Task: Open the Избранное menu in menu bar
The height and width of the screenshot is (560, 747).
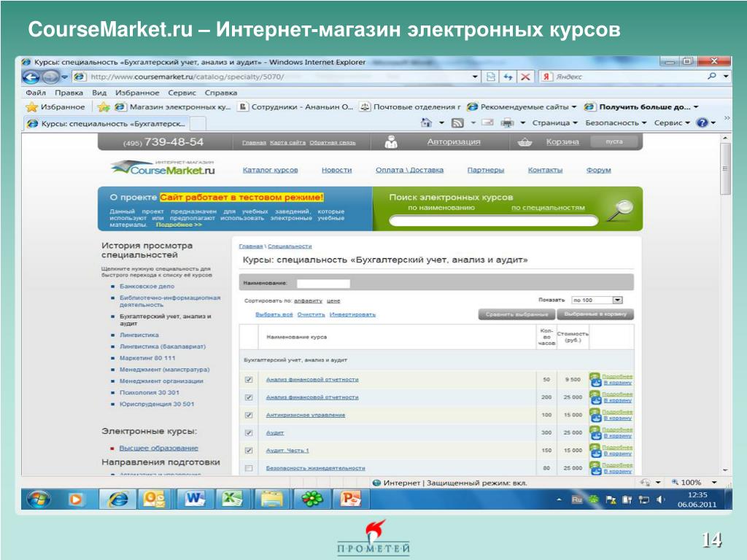Action: [x=137, y=93]
